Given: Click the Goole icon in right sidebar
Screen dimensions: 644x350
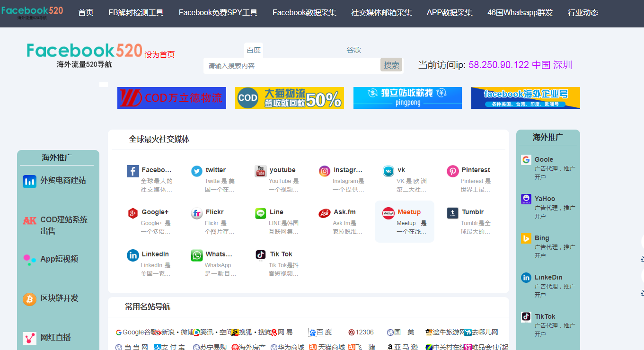Looking at the screenshot, I should 526,160.
